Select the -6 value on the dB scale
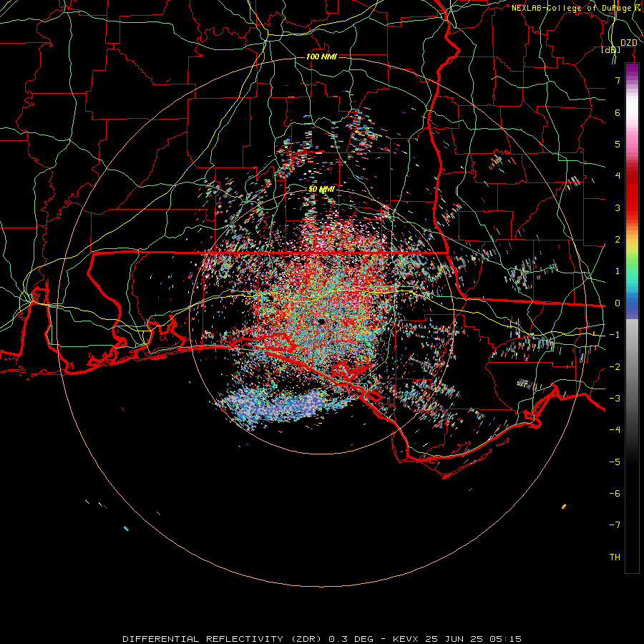The image size is (644, 644). coord(615,494)
